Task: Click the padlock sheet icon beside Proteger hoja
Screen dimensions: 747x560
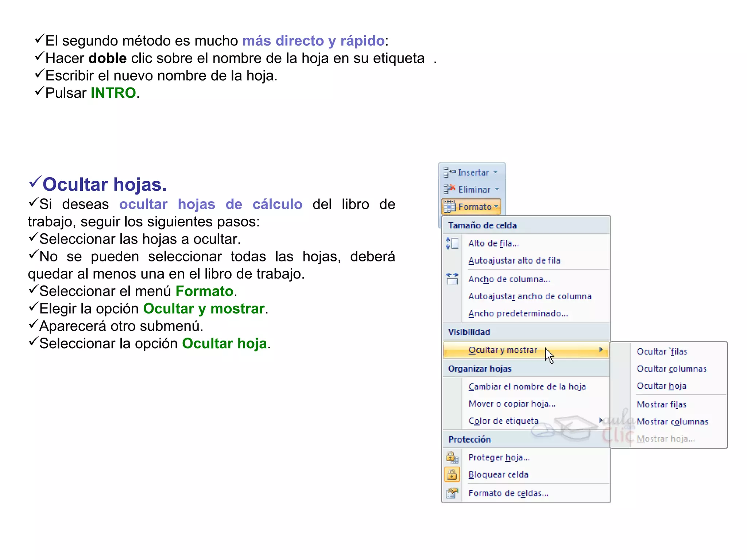Action: [x=452, y=457]
